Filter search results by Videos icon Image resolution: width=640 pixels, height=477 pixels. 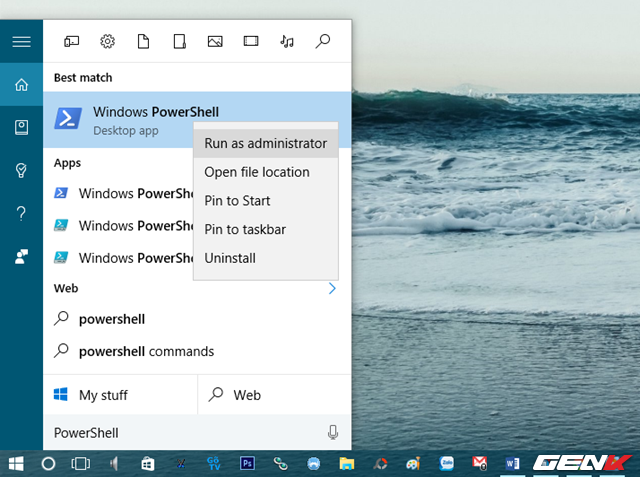(250, 41)
